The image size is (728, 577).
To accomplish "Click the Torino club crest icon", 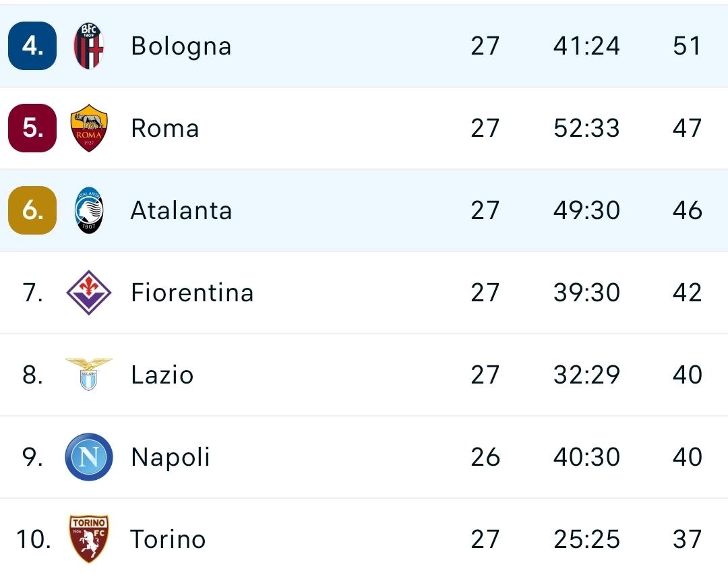I will (89, 539).
